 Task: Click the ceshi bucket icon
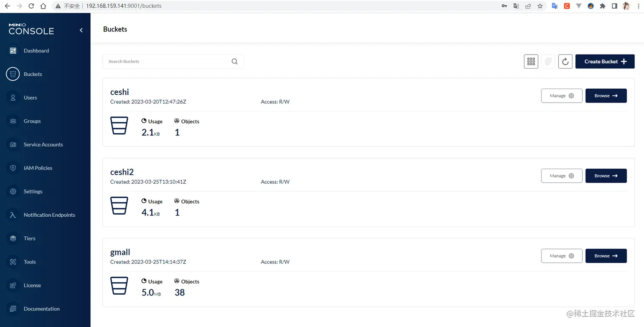[119, 126]
